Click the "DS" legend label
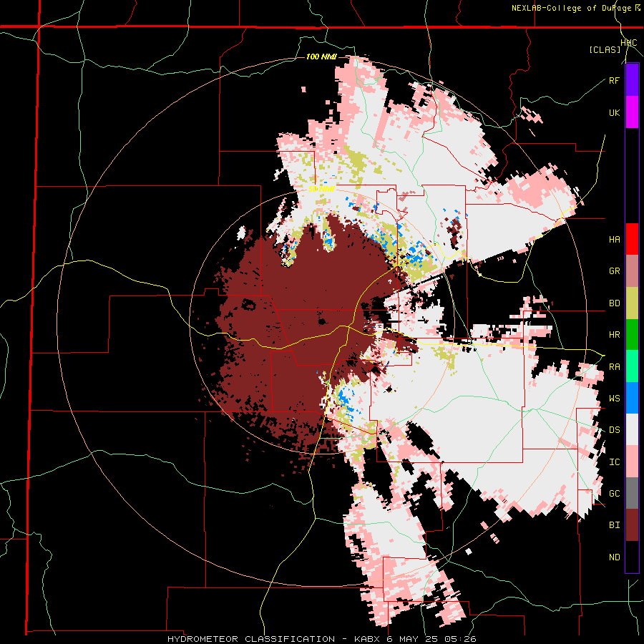The height and width of the screenshot is (644, 644). click(614, 430)
